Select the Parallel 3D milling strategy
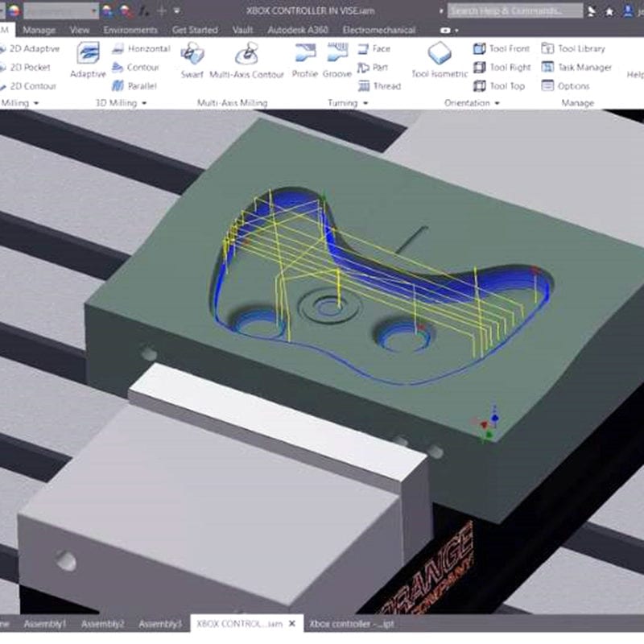644x644 pixels. coord(134,86)
